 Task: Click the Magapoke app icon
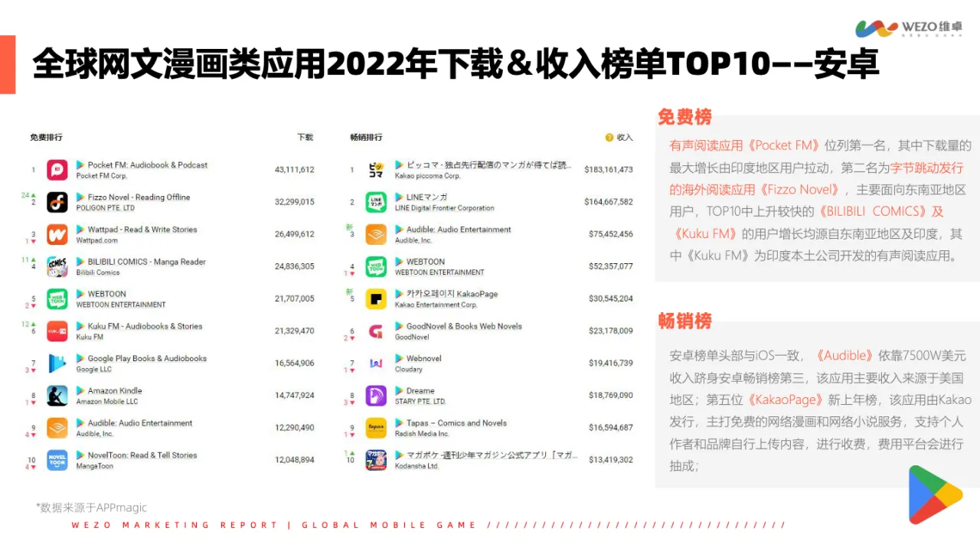(376, 460)
